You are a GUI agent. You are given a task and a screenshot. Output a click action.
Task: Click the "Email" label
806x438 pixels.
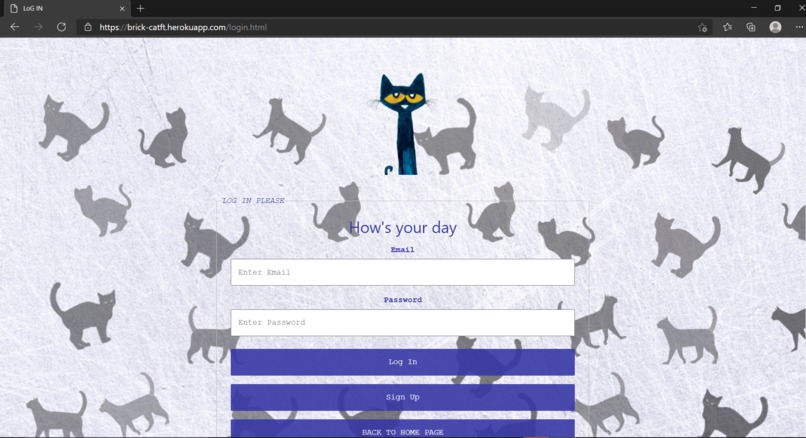(402, 250)
